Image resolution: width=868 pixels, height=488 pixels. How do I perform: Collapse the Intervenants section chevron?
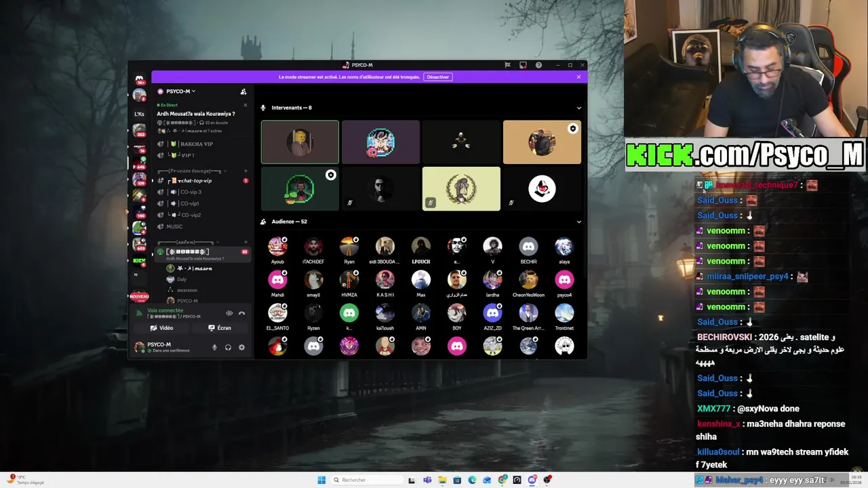[578, 108]
